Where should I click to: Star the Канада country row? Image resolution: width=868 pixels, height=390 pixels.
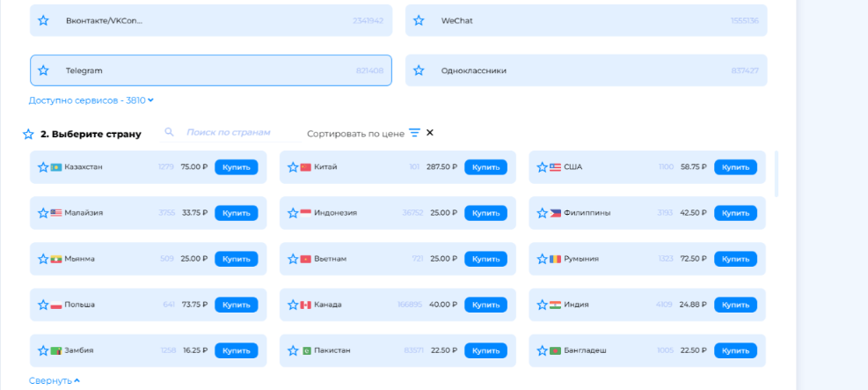click(x=294, y=305)
